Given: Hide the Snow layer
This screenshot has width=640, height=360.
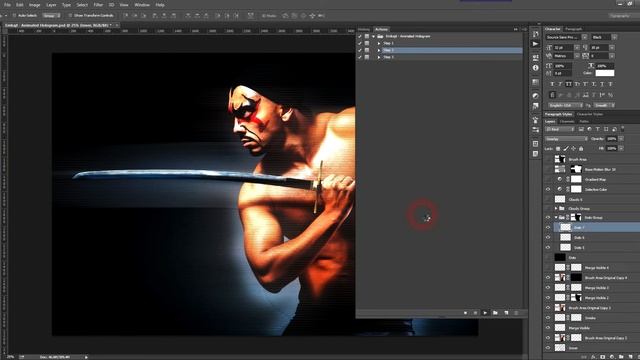Looking at the screenshot, I should pos(548,348).
